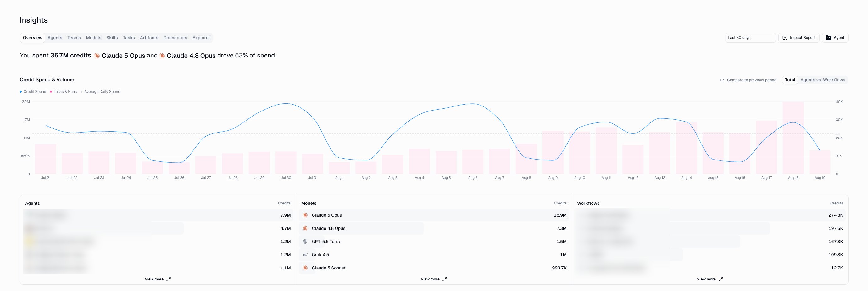Click the Aug 13 x-axis date label
868x304 pixels.
click(x=660, y=178)
